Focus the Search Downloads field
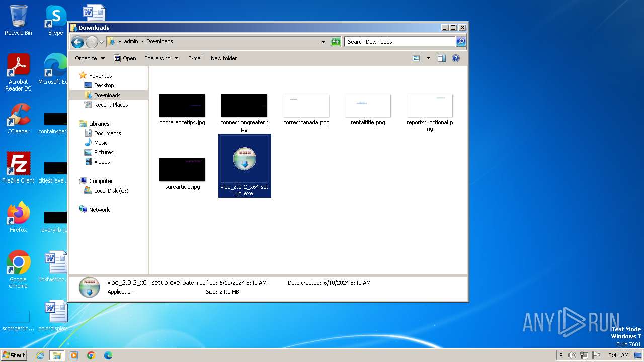Viewport: 644px width, 362px height. point(400,42)
